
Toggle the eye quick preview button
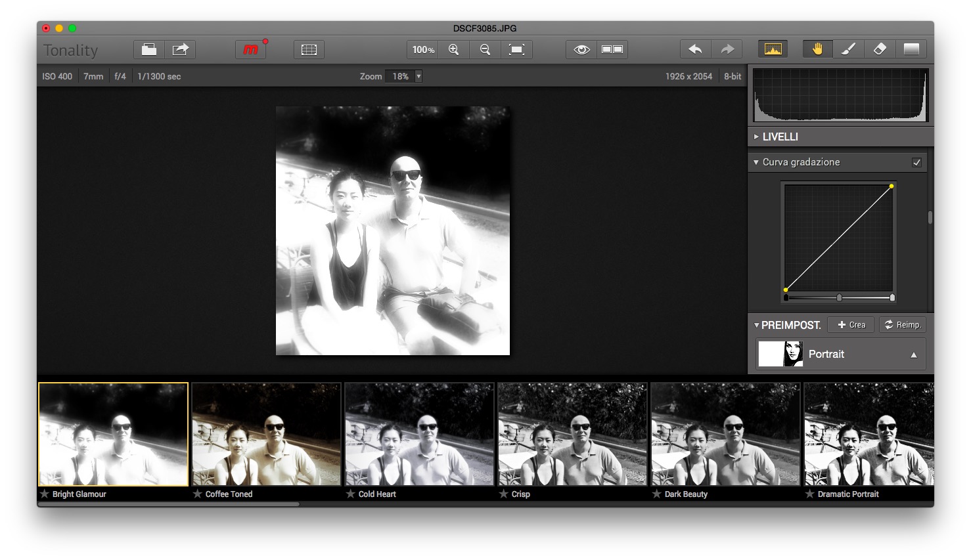point(581,50)
